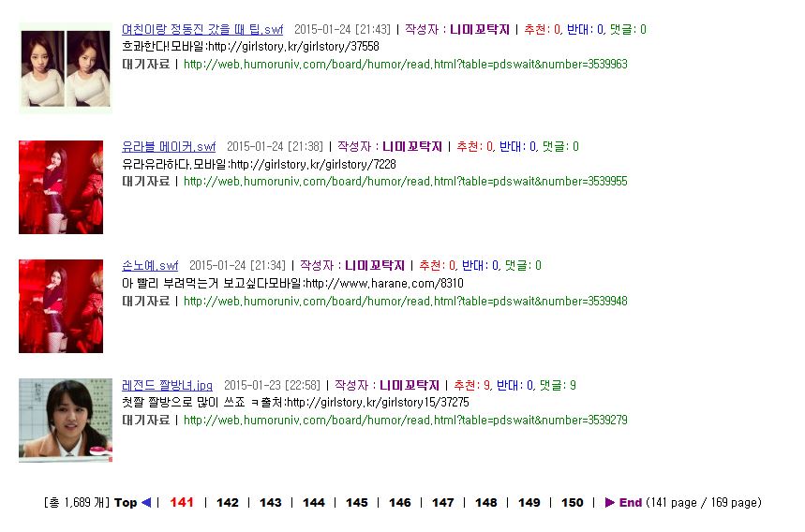Click text with girlstory.kr/girlstory/37558 URL
The image size is (805, 532).
[x=250, y=47]
